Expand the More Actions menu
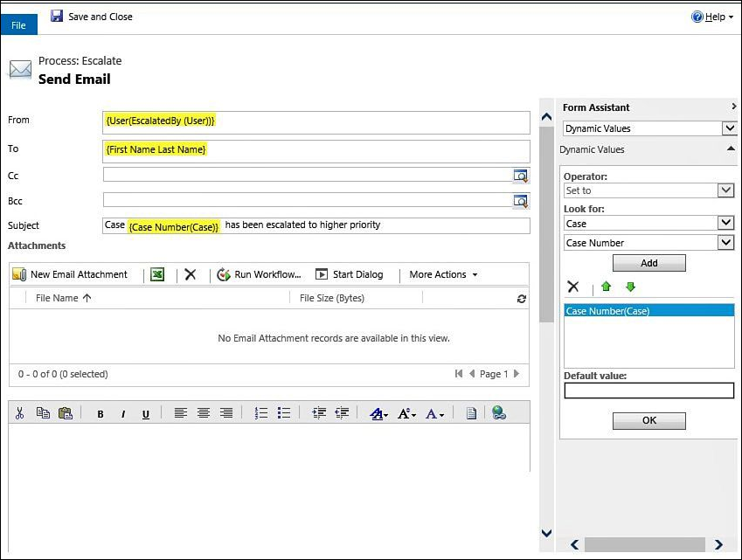742x560 pixels. pos(443,274)
